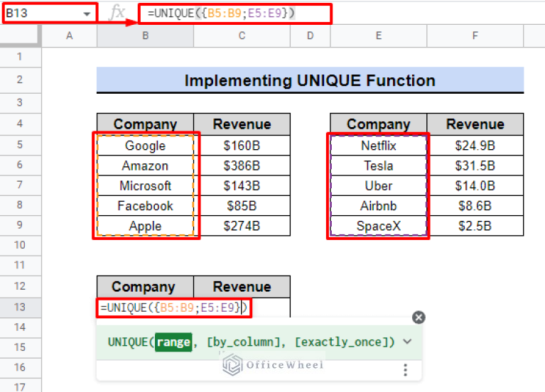Click the Name Box showing B13
Image resolution: width=545 pixels, height=392 pixels.
click(x=50, y=13)
